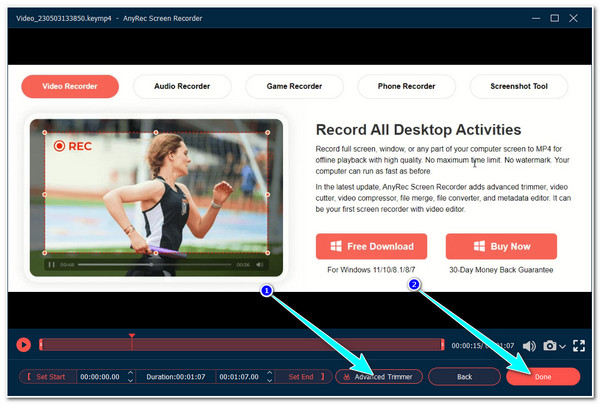The width and height of the screenshot is (600, 404).
Task: Click the REC indicator icon in thumbnail
Action: tap(59, 146)
